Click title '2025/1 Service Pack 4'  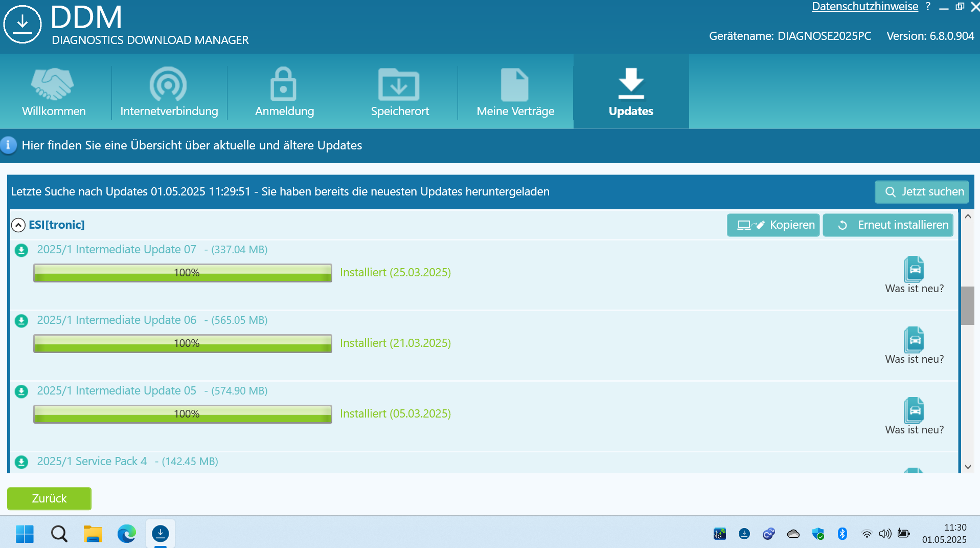pyautogui.click(x=92, y=462)
